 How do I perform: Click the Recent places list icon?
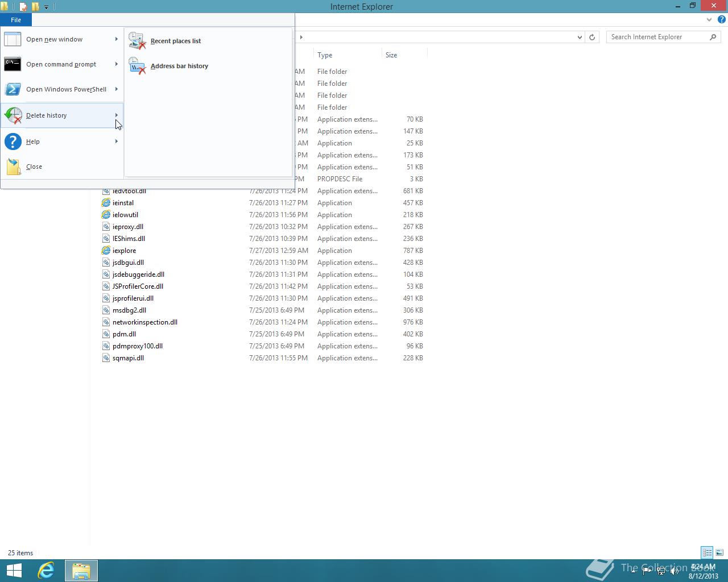click(x=138, y=40)
